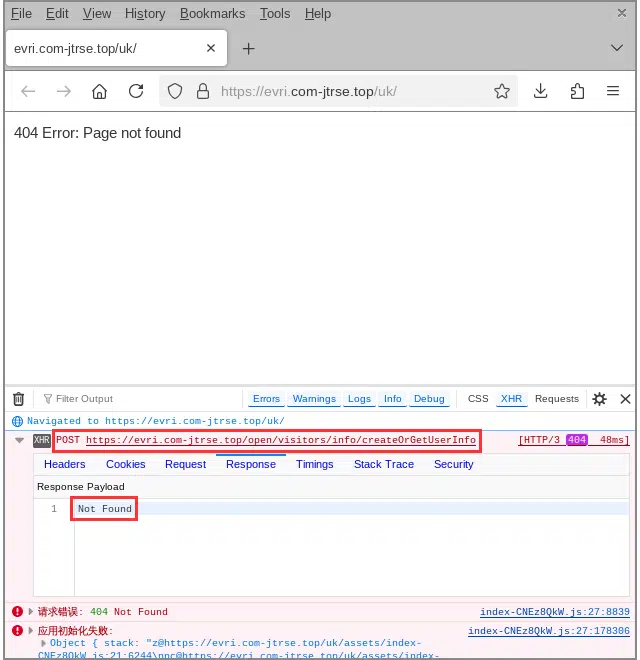Switch to the Headers tab
640x660 pixels.
(x=64, y=464)
